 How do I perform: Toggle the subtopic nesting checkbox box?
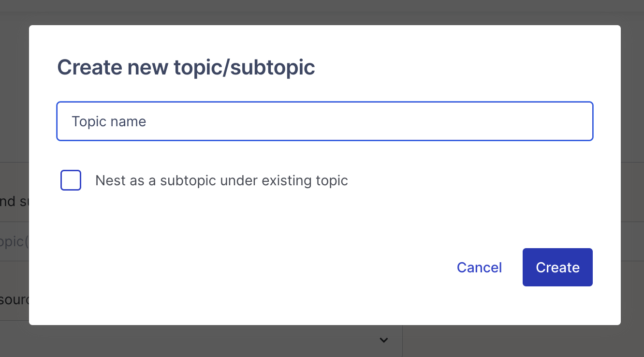[71, 180]
